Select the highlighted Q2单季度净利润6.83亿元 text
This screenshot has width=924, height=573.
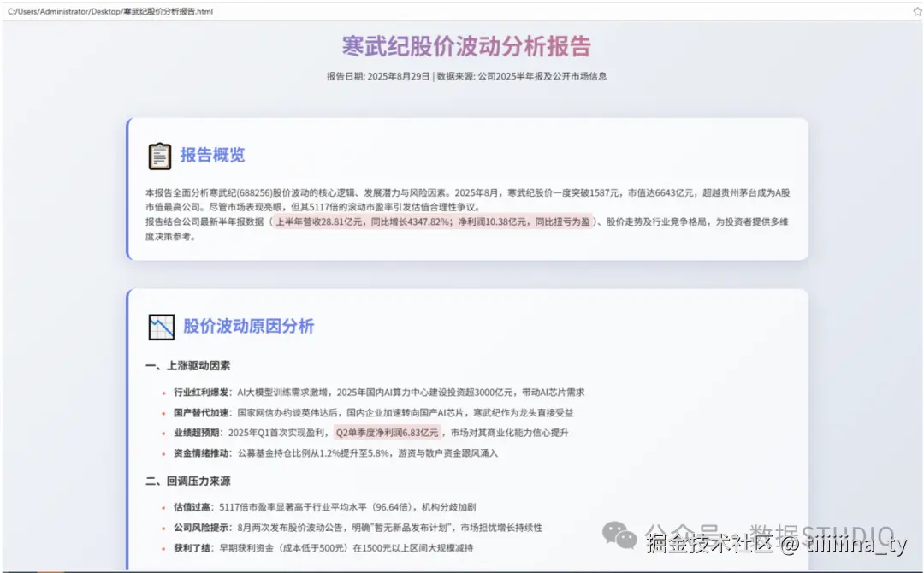point(388,434)
